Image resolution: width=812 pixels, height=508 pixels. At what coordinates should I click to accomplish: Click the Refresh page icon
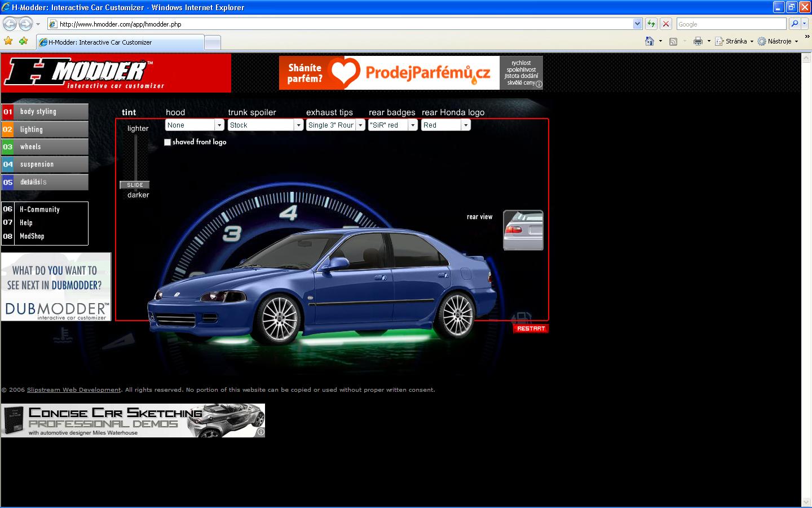(651, 24)
